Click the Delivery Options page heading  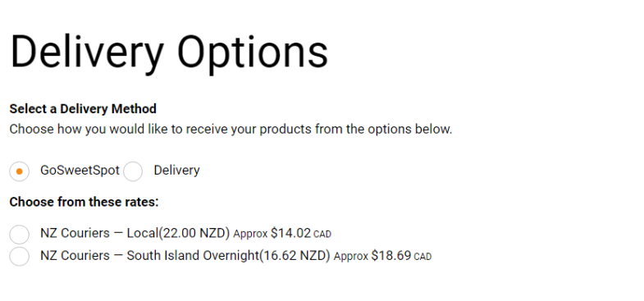[x=169, y=52]
